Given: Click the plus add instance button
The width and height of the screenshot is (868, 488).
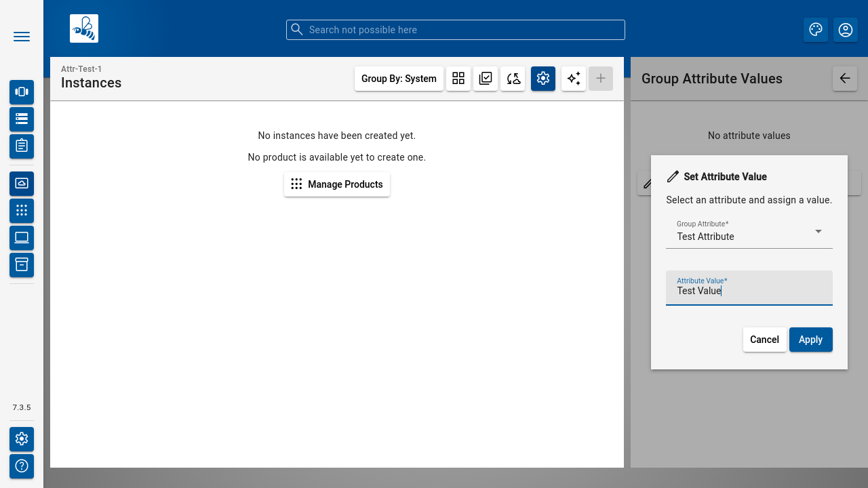Looking at the screenshot, I should pos(601,79).
